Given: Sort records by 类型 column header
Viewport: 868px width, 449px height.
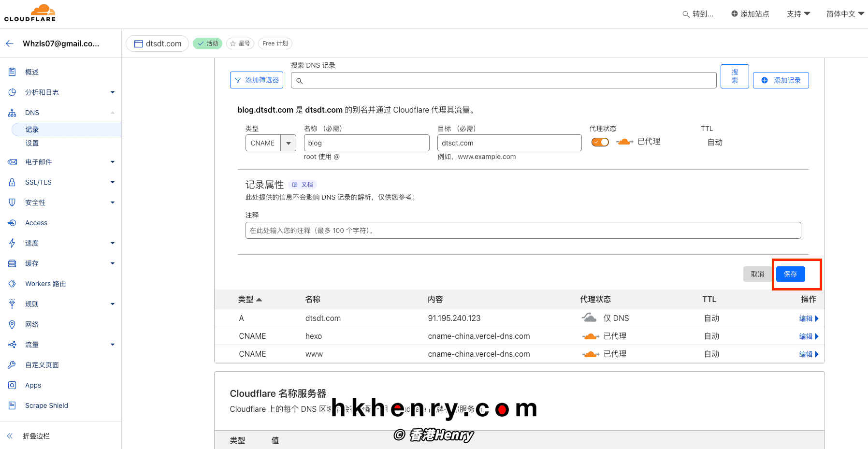Looking at the screenshot, I should coord(249,300).
